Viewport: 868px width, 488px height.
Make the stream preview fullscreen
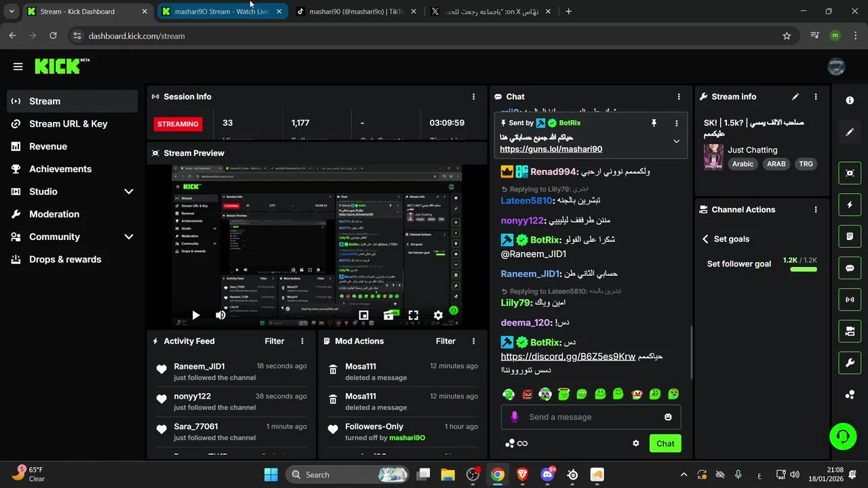click(413, 315)
